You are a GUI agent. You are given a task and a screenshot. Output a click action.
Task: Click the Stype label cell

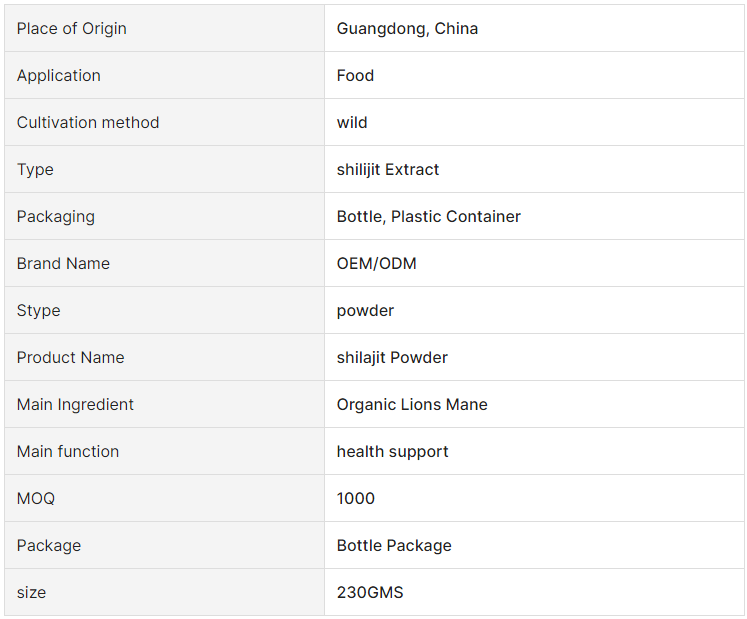point(164,310)
